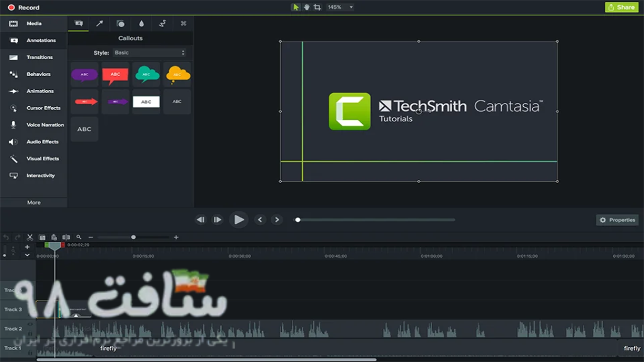Zoom in timeline with plus button
Viewport: 644px width, 362px height.
coord(176,237)
